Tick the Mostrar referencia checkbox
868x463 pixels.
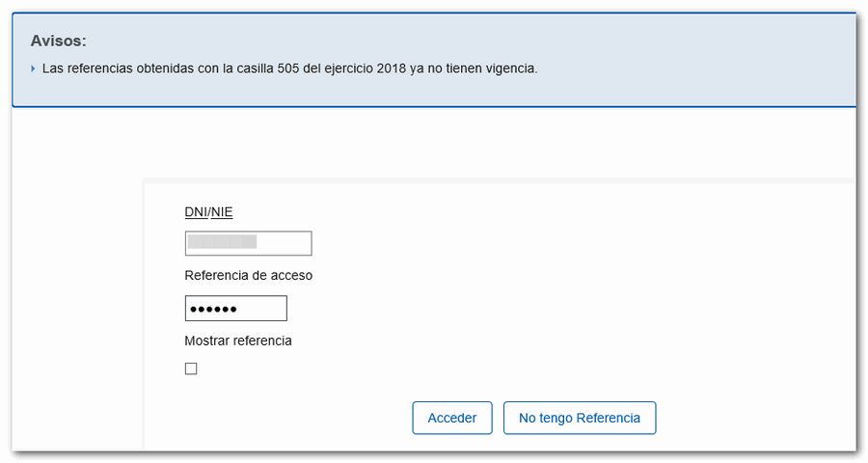pos(191,368)
